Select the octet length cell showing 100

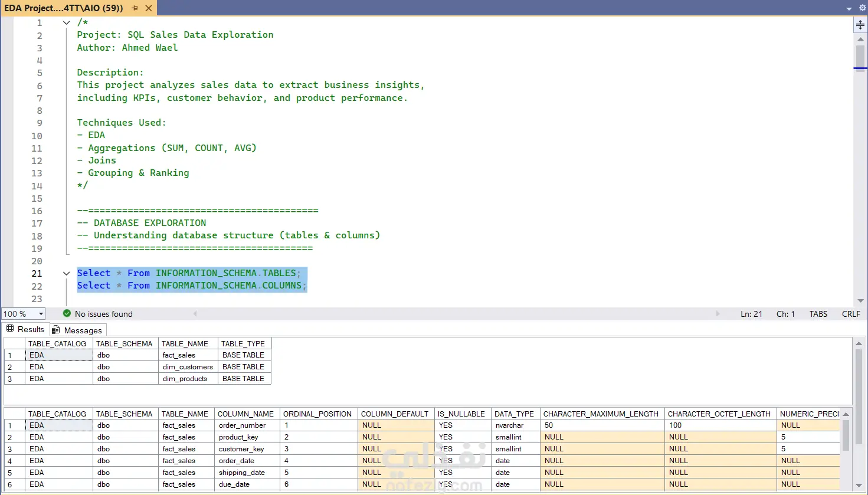[719, 425]
